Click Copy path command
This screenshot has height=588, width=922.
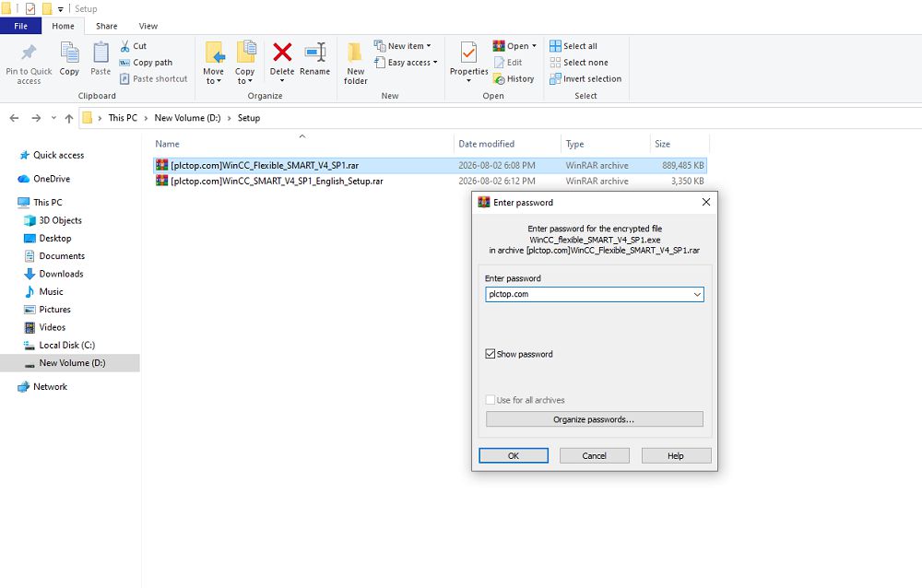pos(146,63)
